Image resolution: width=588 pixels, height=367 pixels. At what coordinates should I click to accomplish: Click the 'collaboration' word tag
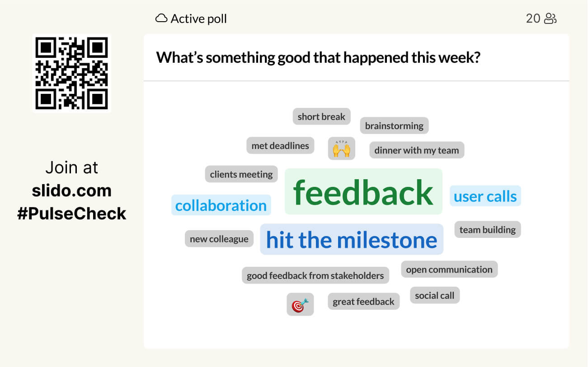[221, 205]
